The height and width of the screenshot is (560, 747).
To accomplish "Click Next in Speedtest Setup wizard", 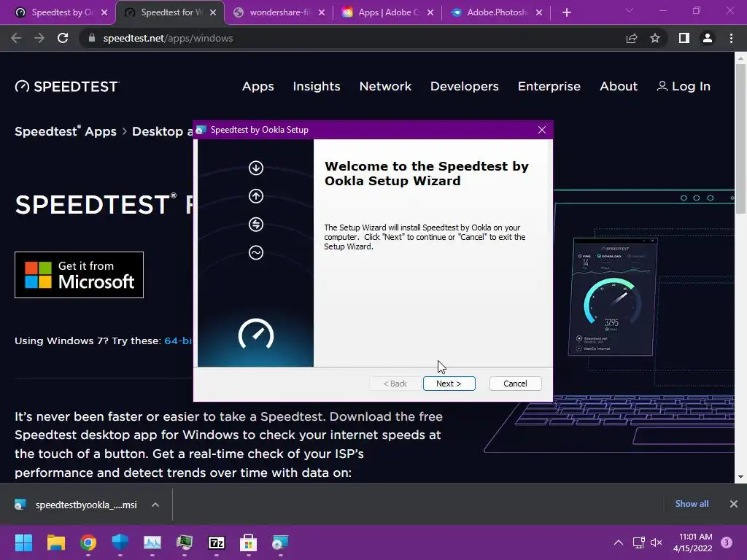I will (449, 384).
